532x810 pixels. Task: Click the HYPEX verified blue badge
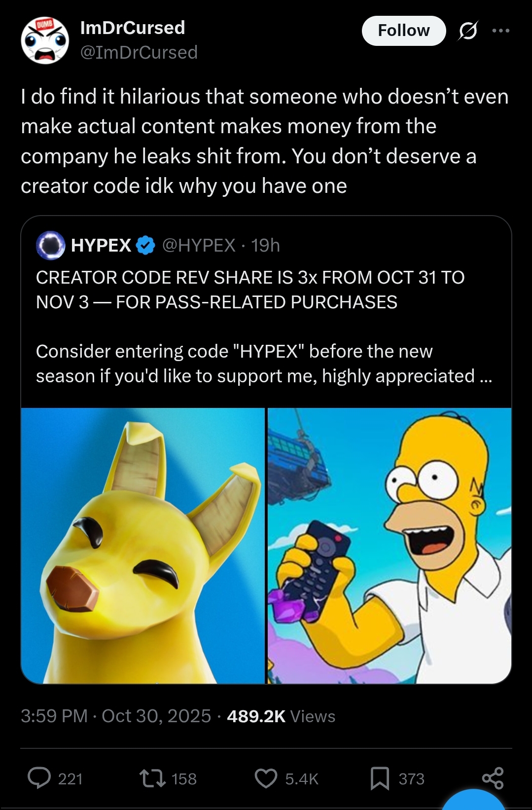[145, 245]
